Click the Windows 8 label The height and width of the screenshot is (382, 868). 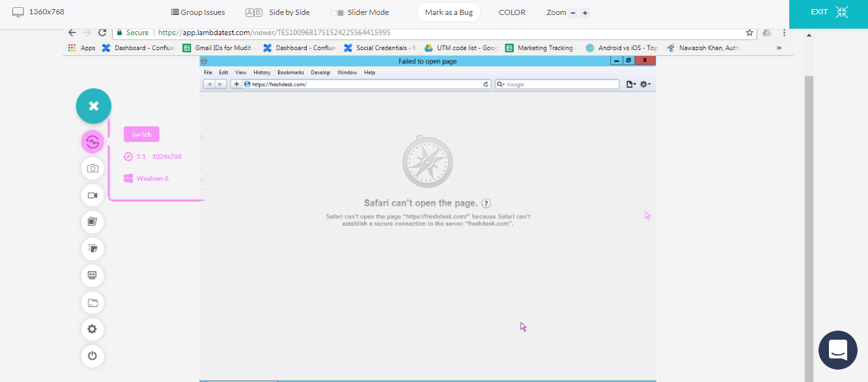click(x=152, y=178)
